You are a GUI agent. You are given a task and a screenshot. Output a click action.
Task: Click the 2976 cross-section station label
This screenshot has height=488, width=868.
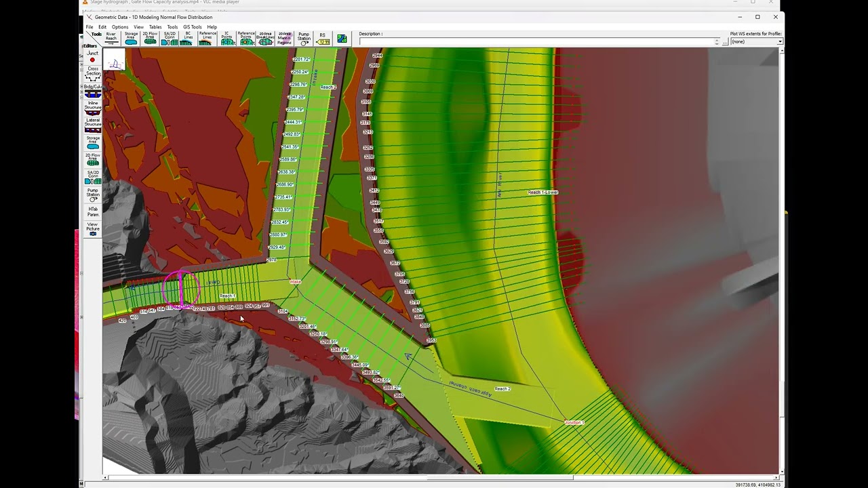tap(272, 260)
